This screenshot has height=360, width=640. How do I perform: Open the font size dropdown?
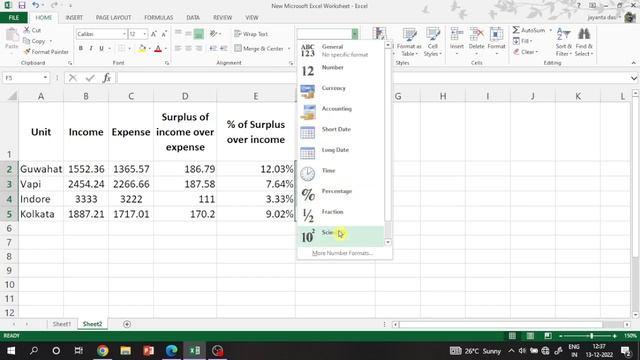(144, 34)
